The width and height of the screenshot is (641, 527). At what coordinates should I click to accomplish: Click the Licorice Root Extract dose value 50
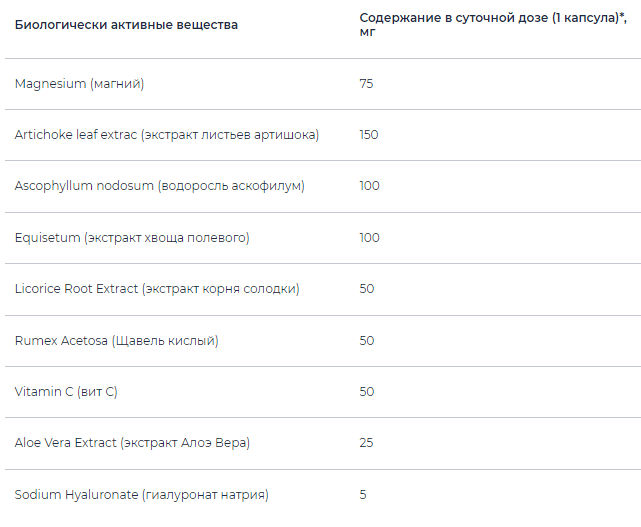[x=366, y=289]
